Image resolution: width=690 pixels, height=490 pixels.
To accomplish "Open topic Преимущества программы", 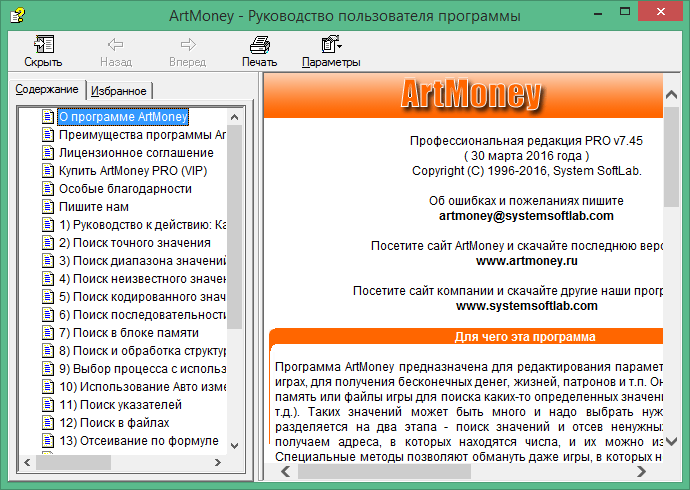I will click(x=142, y=135).
